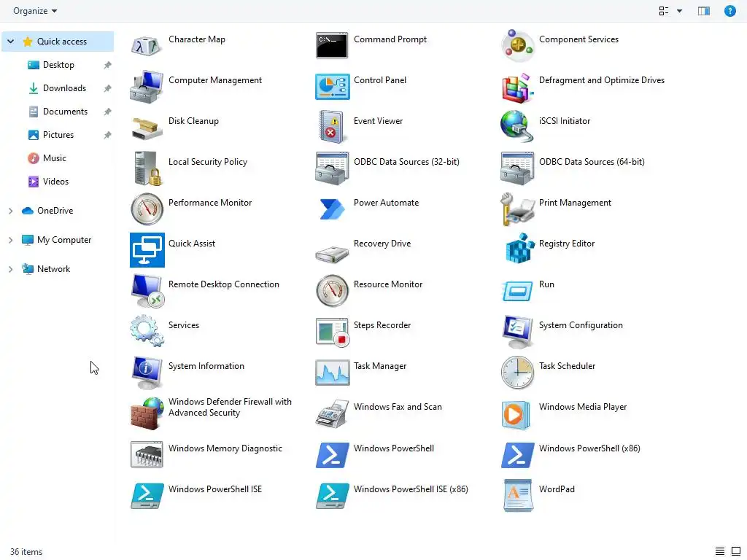
Task: Go to Desktop in Quick access
Action: click(58, 65)
